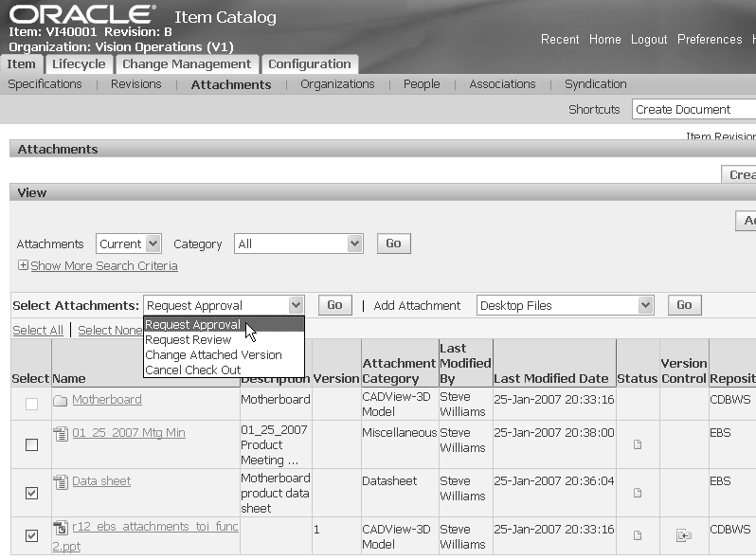756x560 pixels.
Task: Open the Select Attachments action dropdown
Action: click(x=224, y=305)
